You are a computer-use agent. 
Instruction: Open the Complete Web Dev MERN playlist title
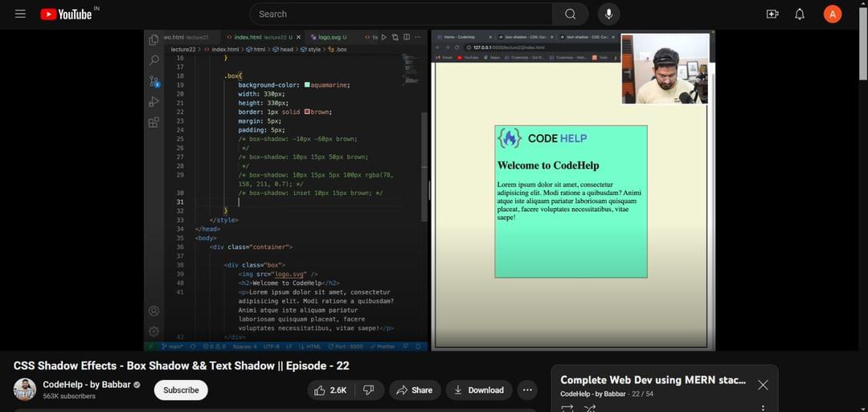click(653, 380)
